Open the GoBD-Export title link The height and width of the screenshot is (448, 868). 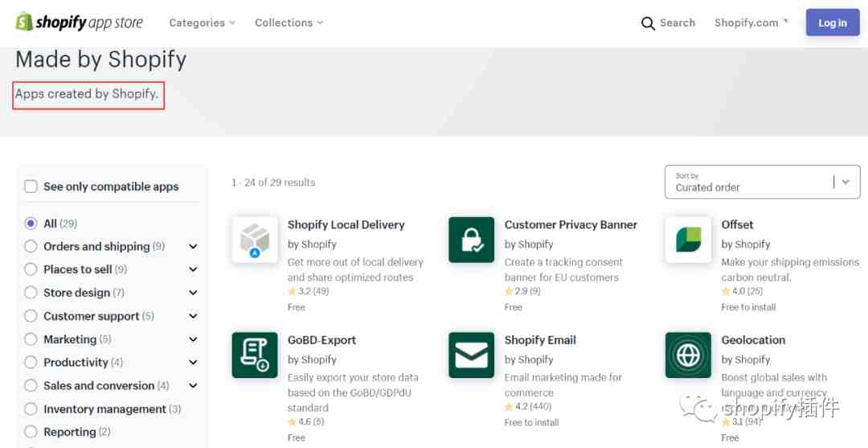coord(321,340)
